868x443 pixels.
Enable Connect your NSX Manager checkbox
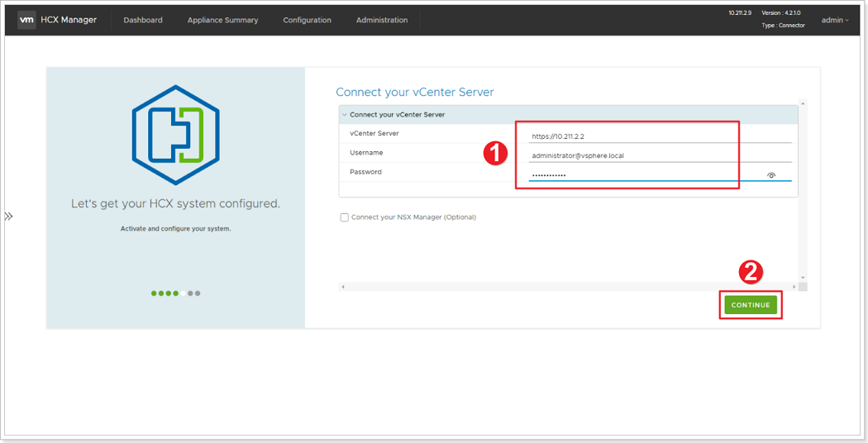coord(345,217)
